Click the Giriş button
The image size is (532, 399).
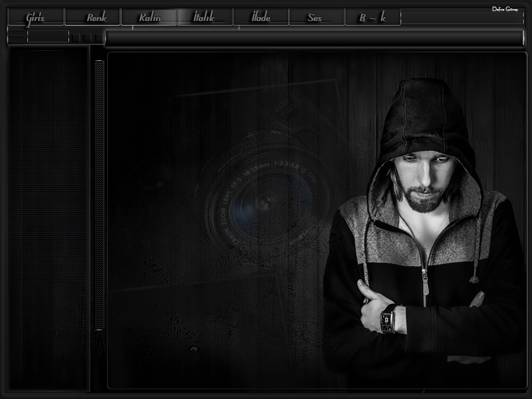click(36, 17)
